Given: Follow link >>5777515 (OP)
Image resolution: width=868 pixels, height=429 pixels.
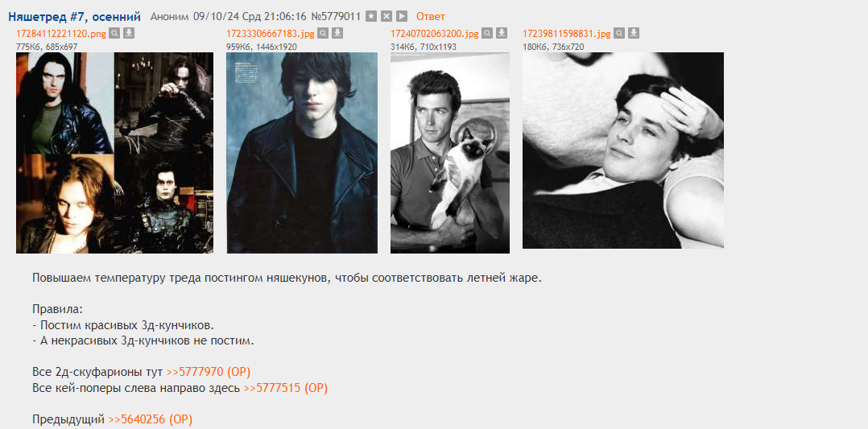Looking at the screenshot, I should click(x=286, y=388).
